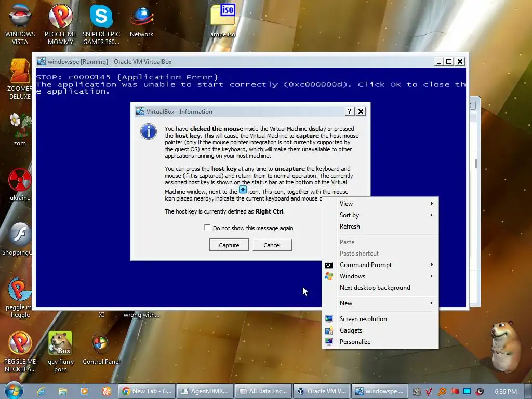Select Next desktop background
The width and height of the screenshot is (532, 399).
point(380,288)
